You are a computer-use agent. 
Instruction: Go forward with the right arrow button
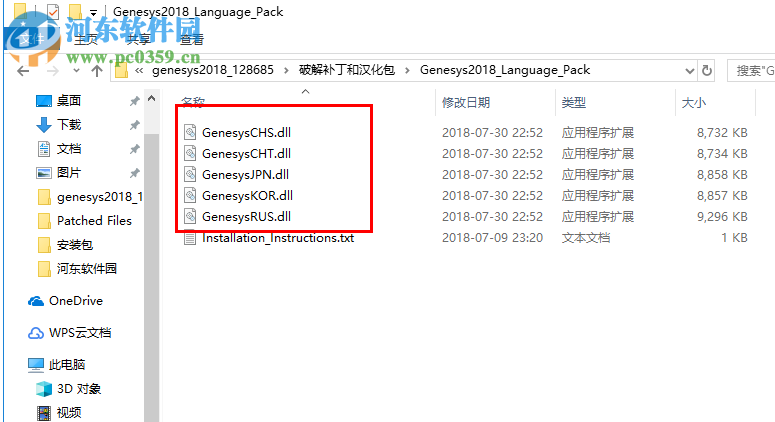pos(52,71)
